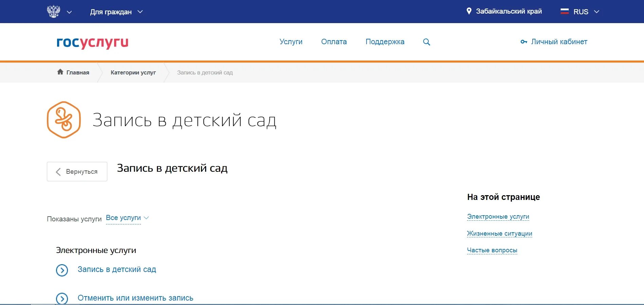Viewport: 644px width, 305px height.
Task: Open Личный кабинет
Action: click(559, 42)
